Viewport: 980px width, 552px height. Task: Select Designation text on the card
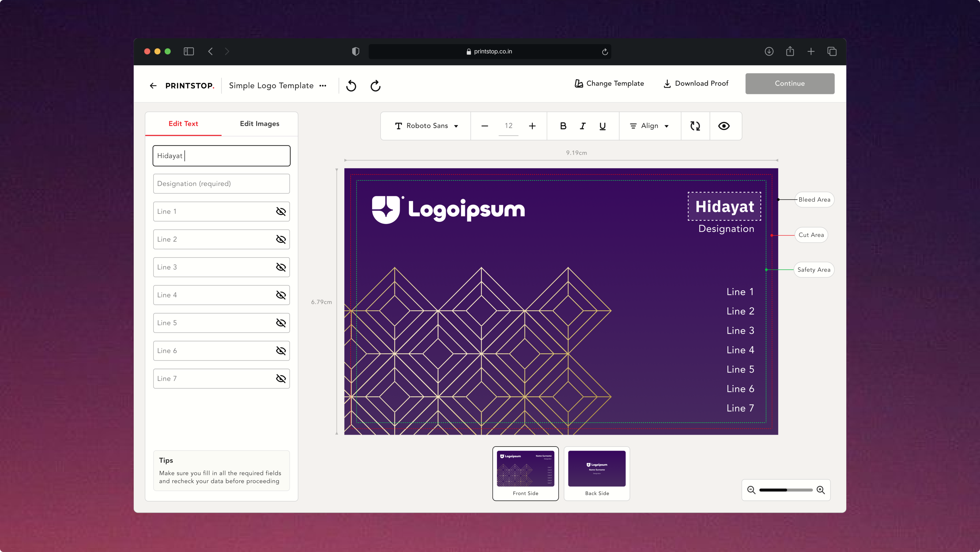(726, 229)
